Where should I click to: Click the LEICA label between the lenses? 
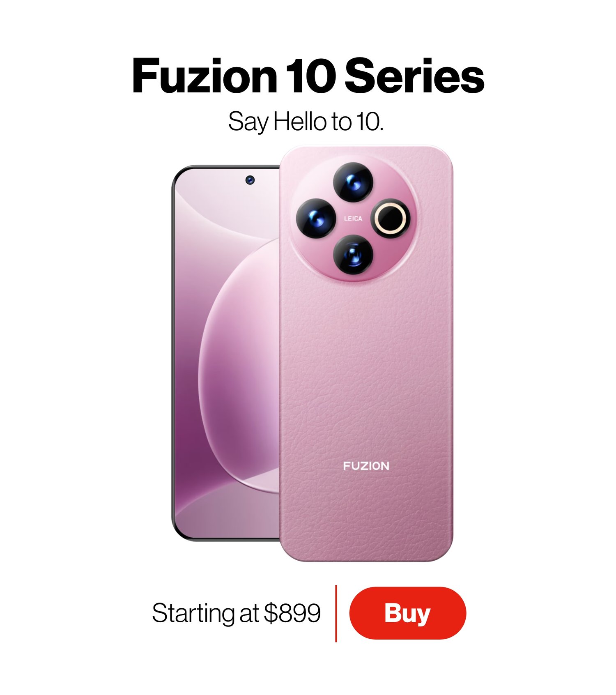click(x=353, y=219)
